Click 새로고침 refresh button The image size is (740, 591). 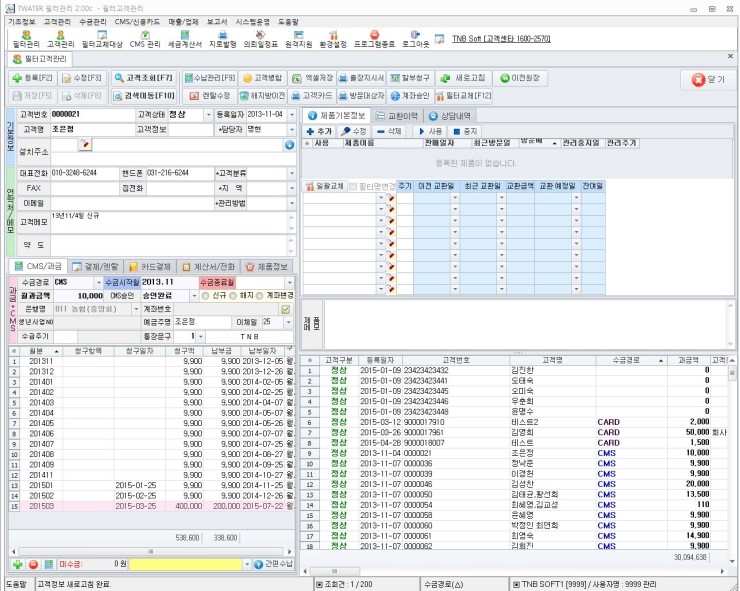coord(464,78)
